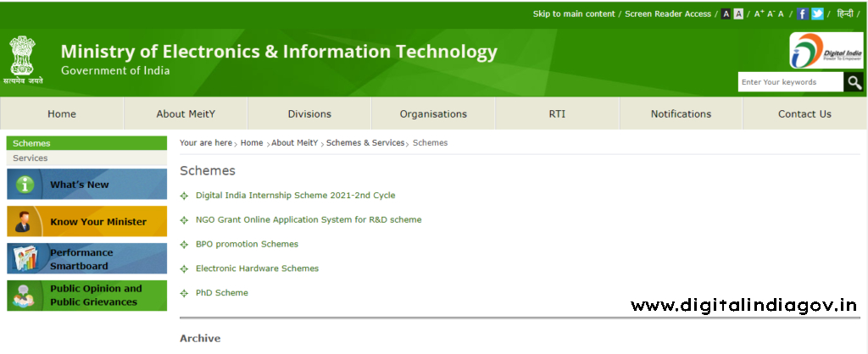Open BPO promotion Schemes link
This screenshot has width=868, height=354.
[x=247, y=244]
